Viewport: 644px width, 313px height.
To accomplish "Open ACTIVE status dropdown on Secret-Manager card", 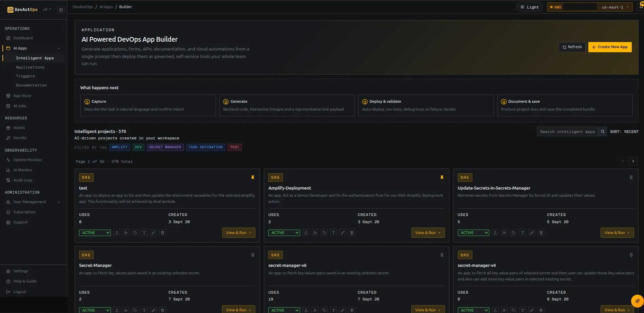I will pos(95,310).
